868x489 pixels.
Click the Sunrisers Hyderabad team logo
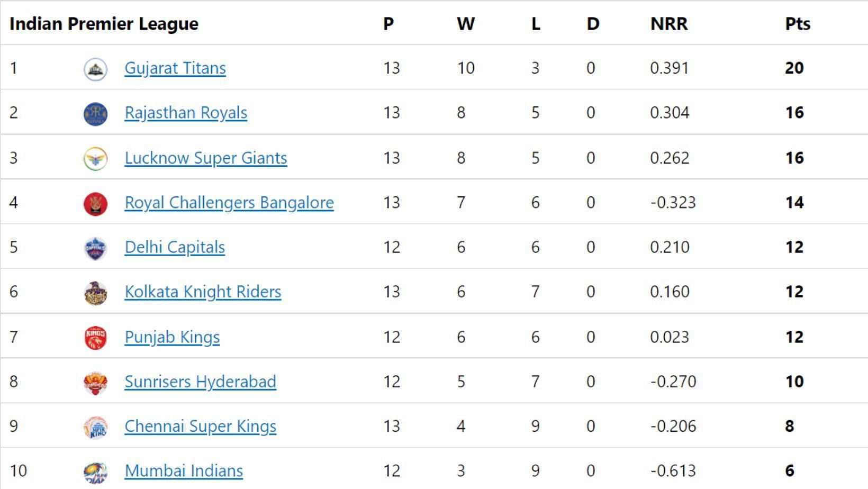pos(95,383)
